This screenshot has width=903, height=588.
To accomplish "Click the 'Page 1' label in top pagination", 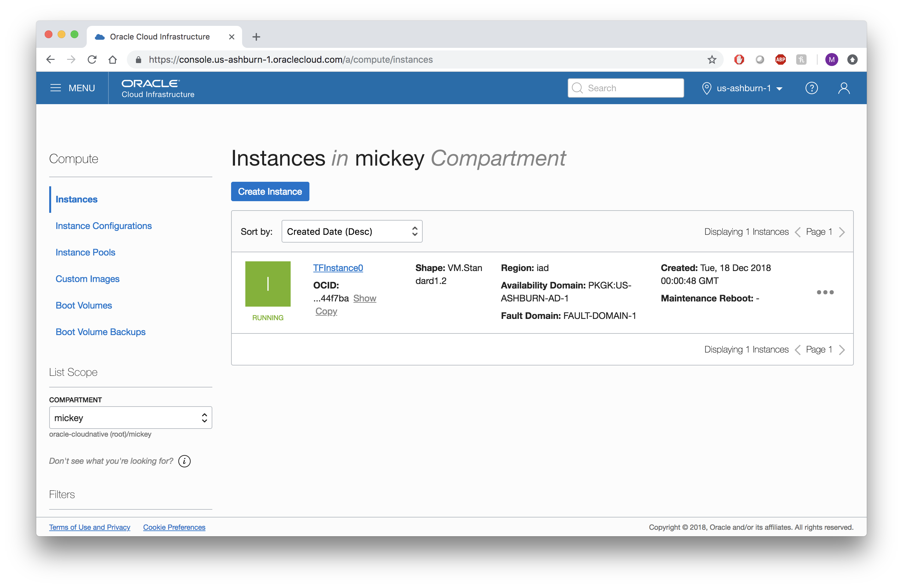I will click(819, 232).
